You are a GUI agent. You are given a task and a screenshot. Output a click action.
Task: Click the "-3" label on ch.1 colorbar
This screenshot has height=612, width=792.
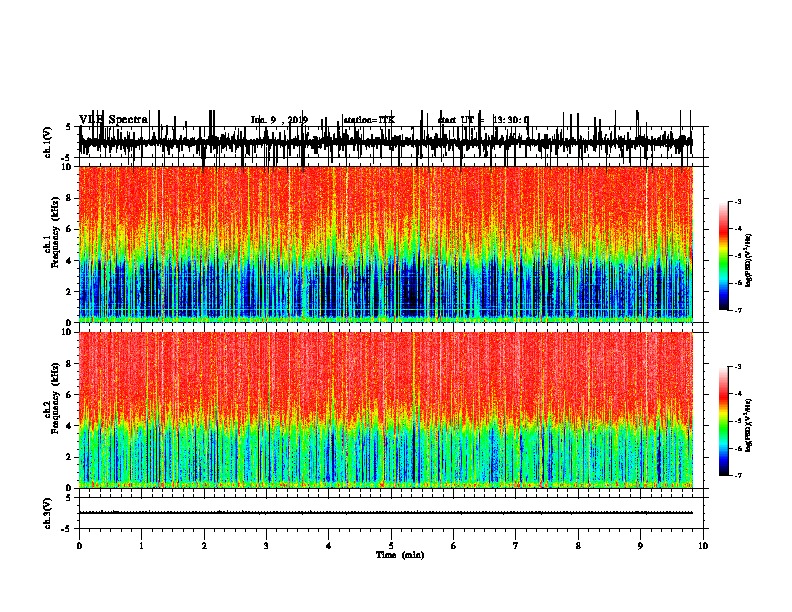(737, 202)
